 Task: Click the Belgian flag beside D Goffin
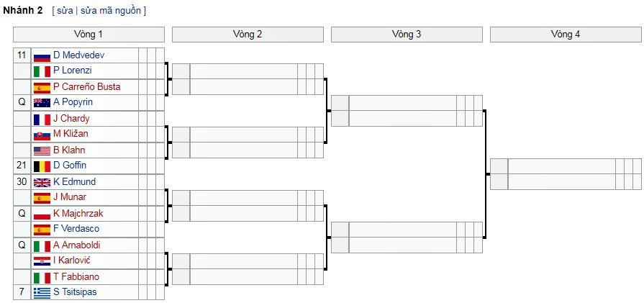click(42, 166)
